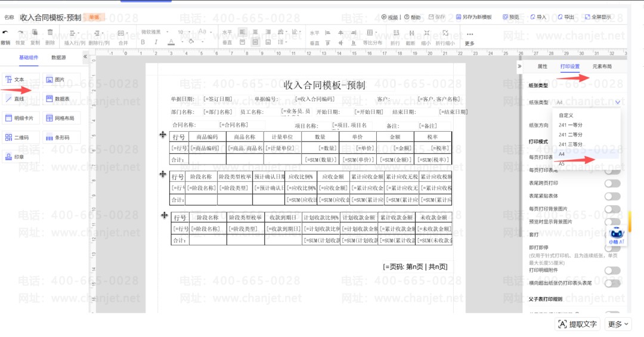
Task: Click the 恢复 redo icon
Action: (20, 32)
